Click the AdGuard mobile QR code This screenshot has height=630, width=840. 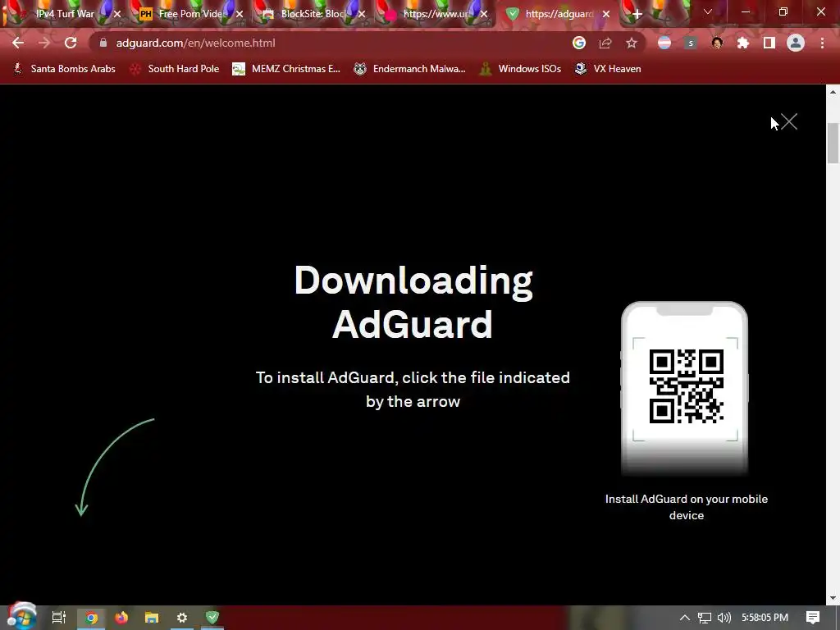(x=687, y=386)
